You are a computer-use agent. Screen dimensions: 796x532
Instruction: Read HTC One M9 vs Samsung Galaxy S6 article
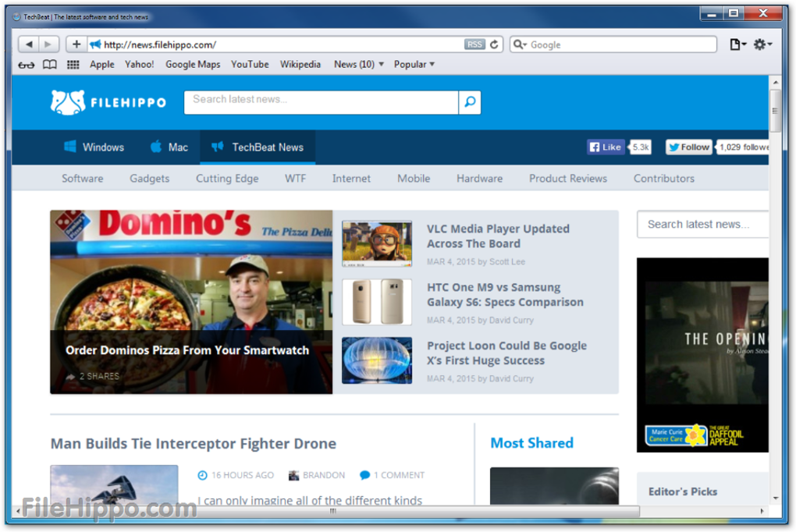click(505, 294)
